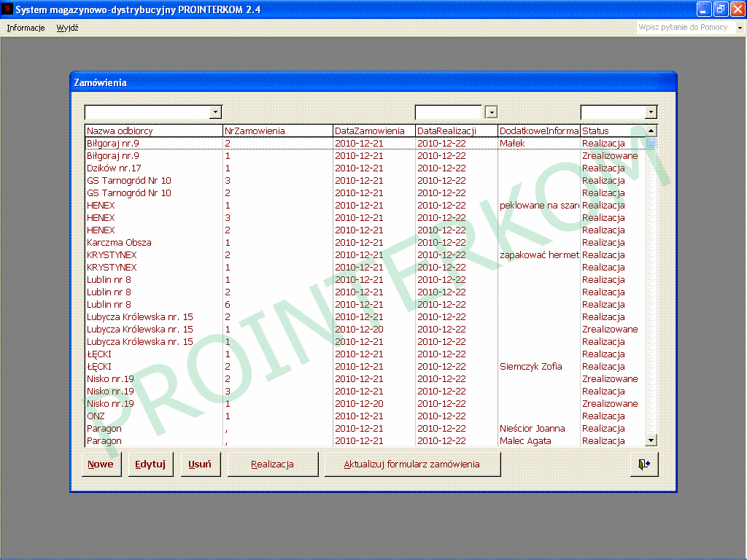Click the Nowe button
Viewport: 747px width, 560px height.
point(101,464)
